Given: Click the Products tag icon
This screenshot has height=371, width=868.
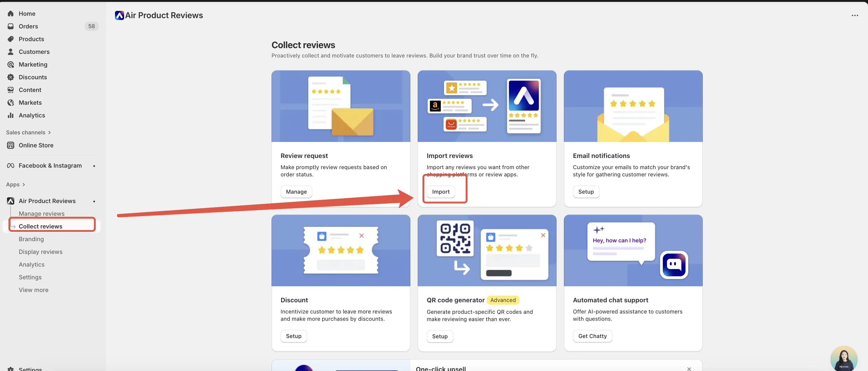Looking at the screenshot, I should 11,39.
